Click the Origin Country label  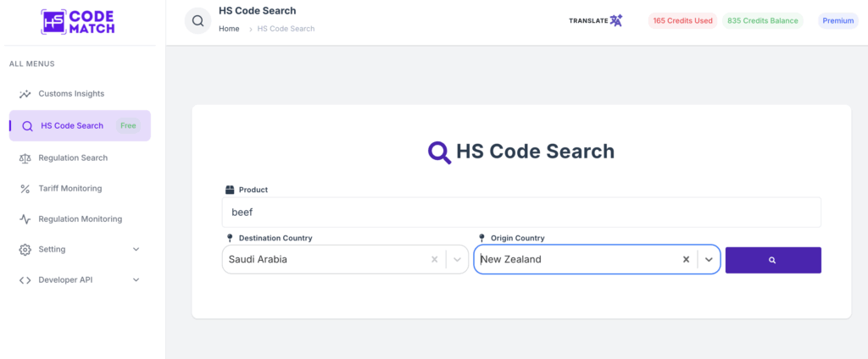tap(518, 238)
